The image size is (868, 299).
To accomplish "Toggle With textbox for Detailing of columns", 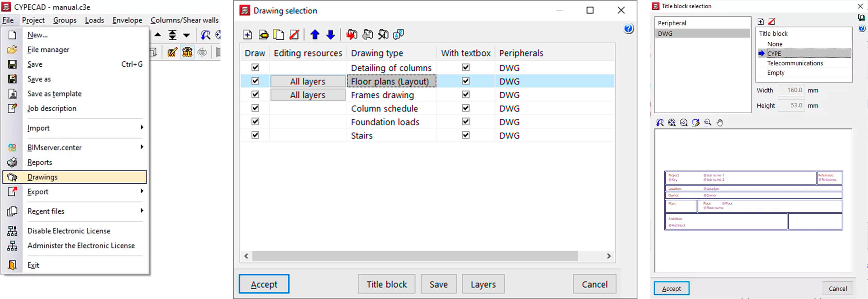I will point(466,67).
